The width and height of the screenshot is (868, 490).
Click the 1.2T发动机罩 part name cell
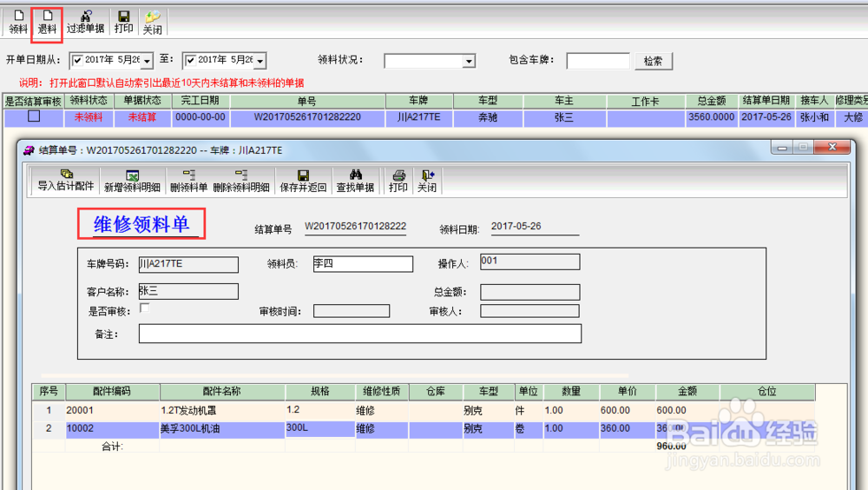coord(222,410)
